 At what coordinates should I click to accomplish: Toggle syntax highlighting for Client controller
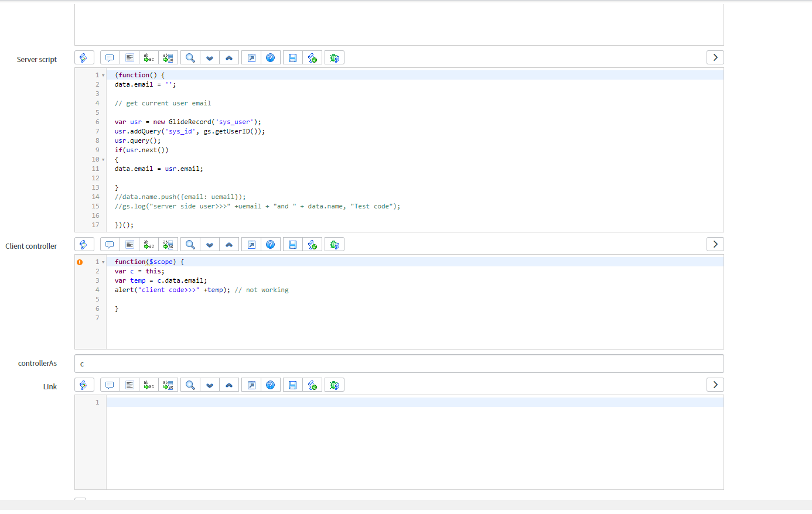tap(84, 245)
